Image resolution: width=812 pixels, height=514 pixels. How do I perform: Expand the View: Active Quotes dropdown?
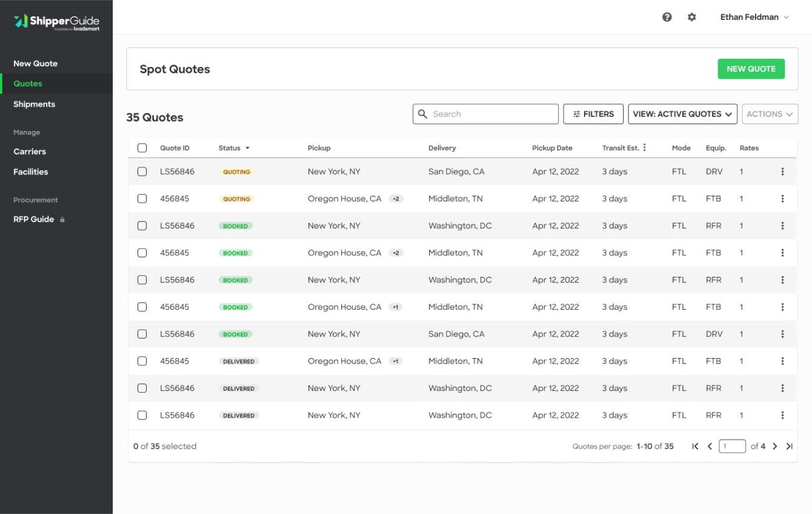[x=682, y=114]
